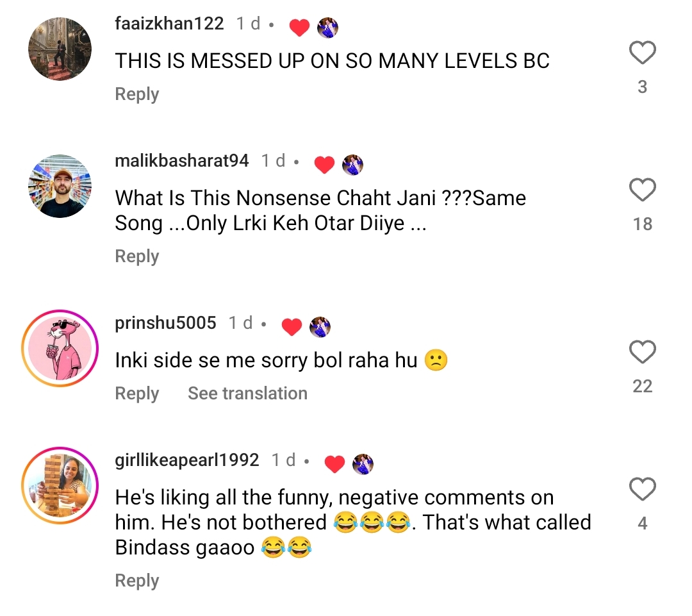View girllikeapearl1992's story from the avatar
Image resolution: width=692 pixels, height=616 pixels.
(60, 485)
